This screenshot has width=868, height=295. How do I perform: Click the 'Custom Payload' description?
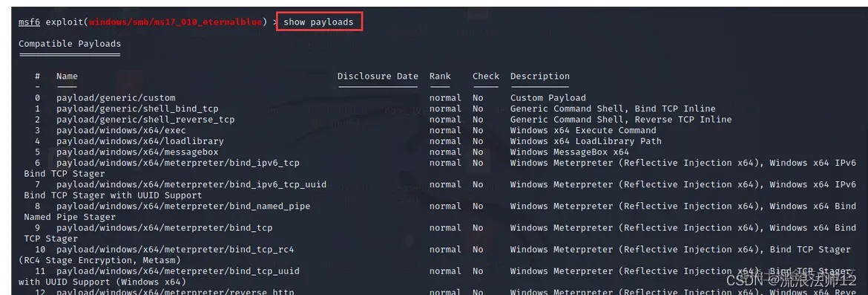click(548, 98)
